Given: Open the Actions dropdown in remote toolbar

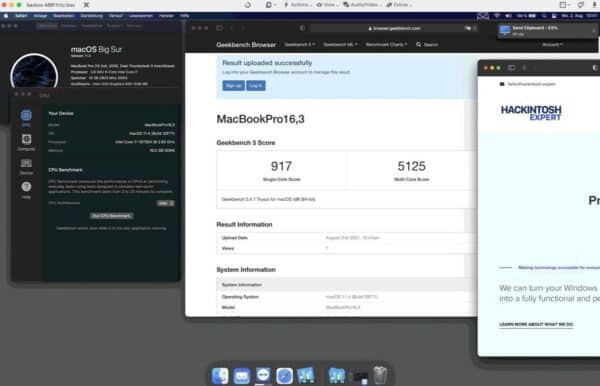Looking at the screenshot, I should (x=297, y=5).
